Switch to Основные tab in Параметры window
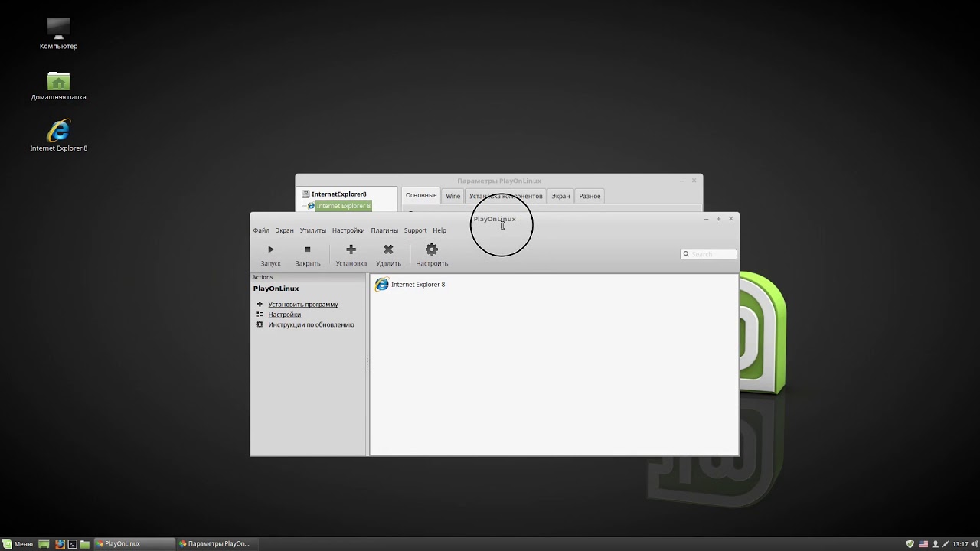 click(421, 196)
